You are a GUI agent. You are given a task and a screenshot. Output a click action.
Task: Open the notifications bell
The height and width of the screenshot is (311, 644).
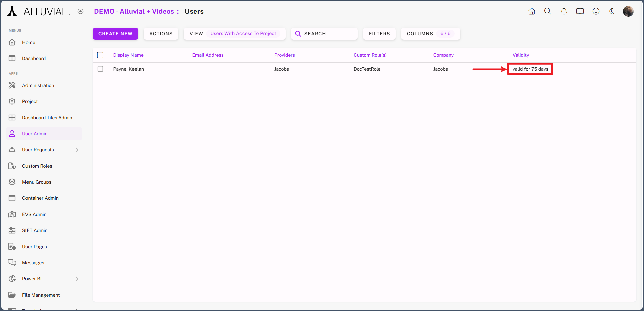[564, 11]
